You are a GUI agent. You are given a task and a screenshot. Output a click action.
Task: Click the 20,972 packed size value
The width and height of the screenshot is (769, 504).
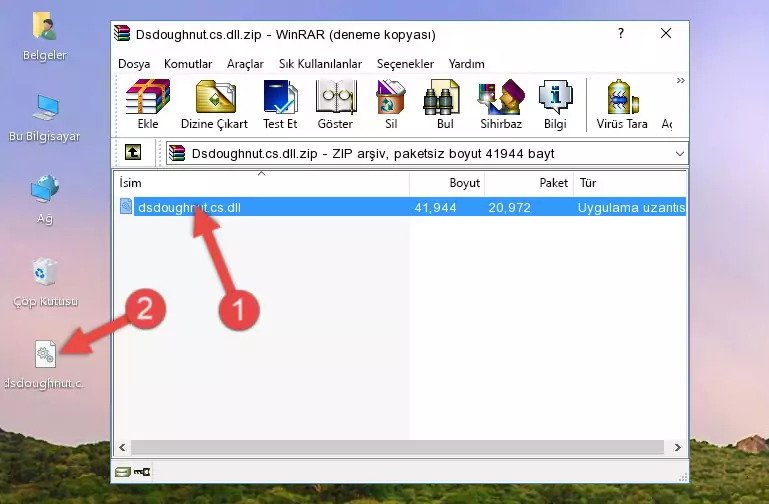510,208
